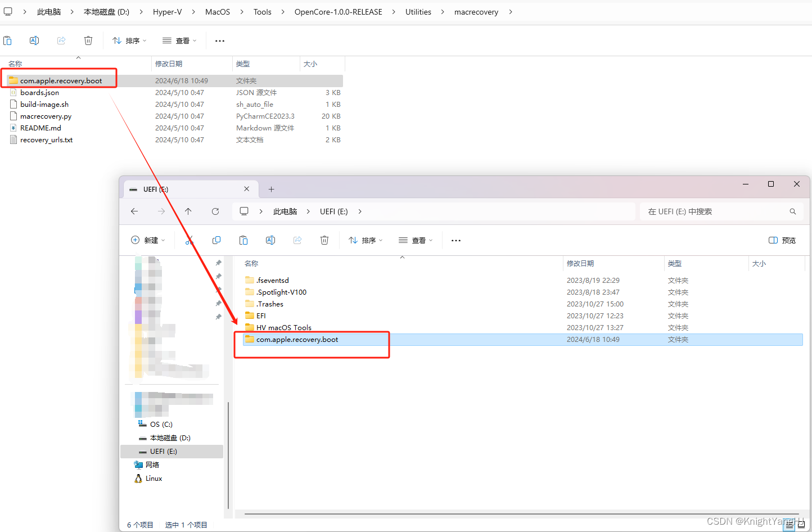Click the Cut icon in the UEFI window toolbar
The image size is (812, 532).
point(189,240)
